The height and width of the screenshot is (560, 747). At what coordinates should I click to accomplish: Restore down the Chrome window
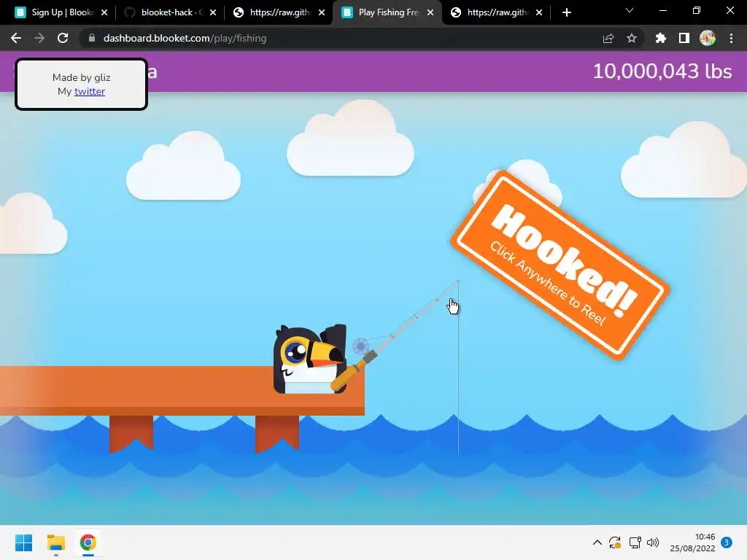pyautogui.click(x=697, y=10)
